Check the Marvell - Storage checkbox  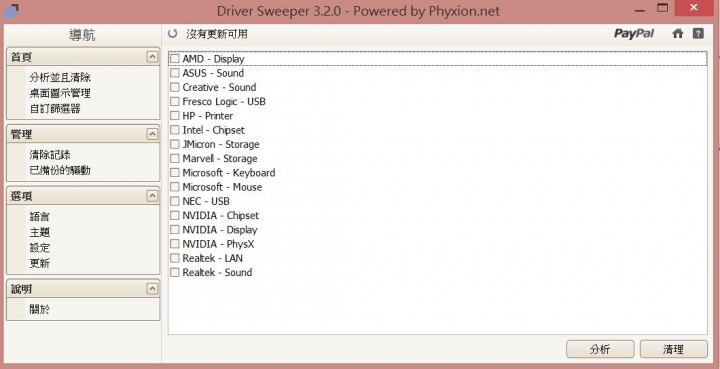coord(174,158)
